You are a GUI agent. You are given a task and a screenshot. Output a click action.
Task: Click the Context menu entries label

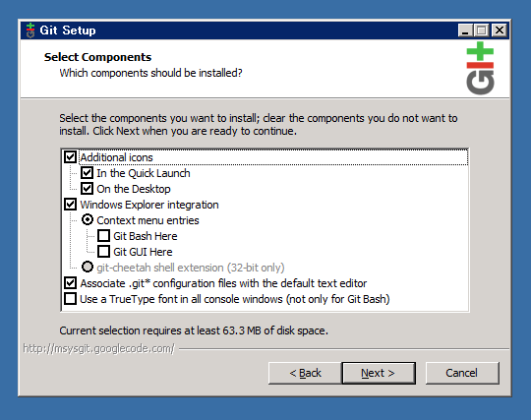[147, 220]
